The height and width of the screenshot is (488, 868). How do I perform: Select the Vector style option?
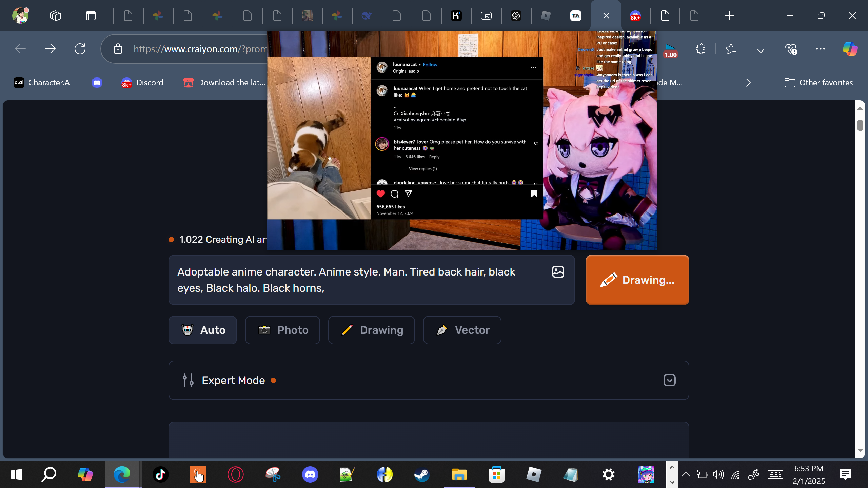point(462,330)
